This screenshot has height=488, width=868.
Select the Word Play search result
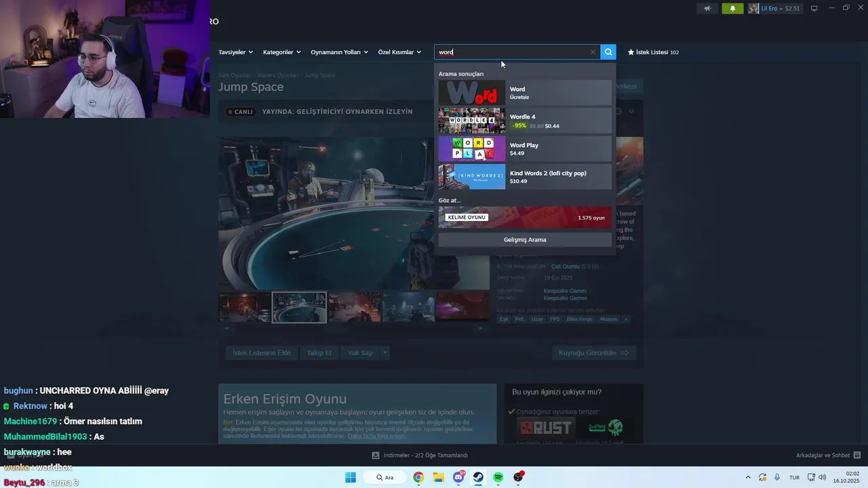coord(525,148)
